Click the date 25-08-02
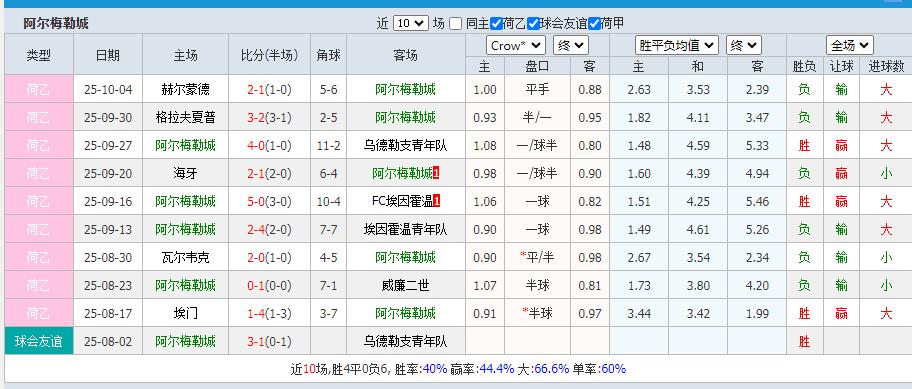The height and width of the screenshot is (389, 912). [x=108, y=341]
